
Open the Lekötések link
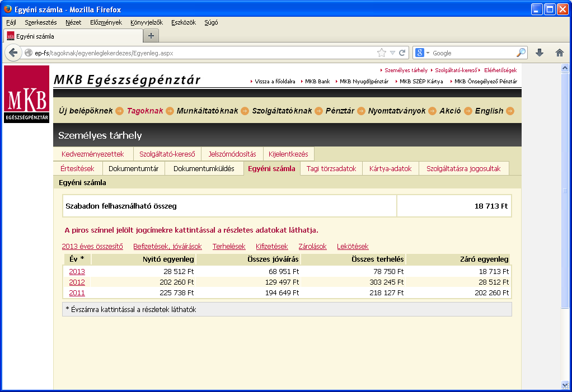(x=353, y=246)
